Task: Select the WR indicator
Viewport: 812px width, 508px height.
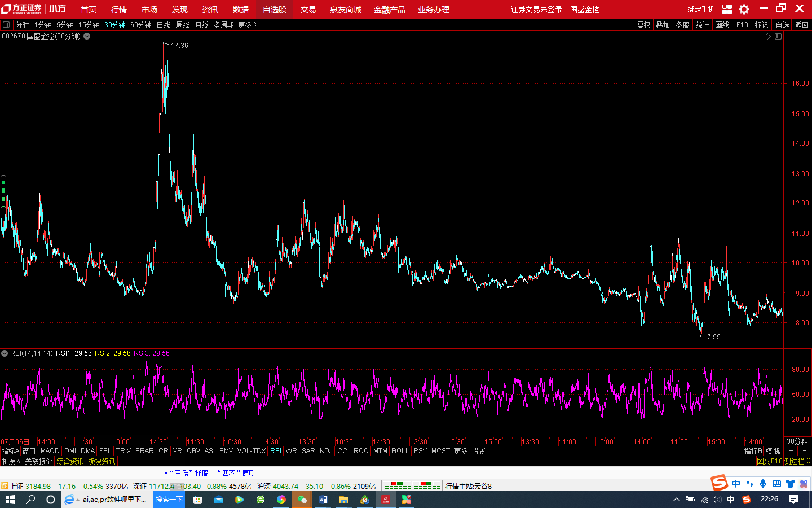Action: click(292, 451)
